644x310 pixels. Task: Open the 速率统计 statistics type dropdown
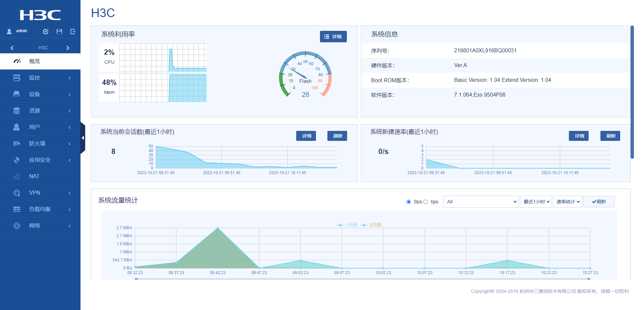coord(567,202)
